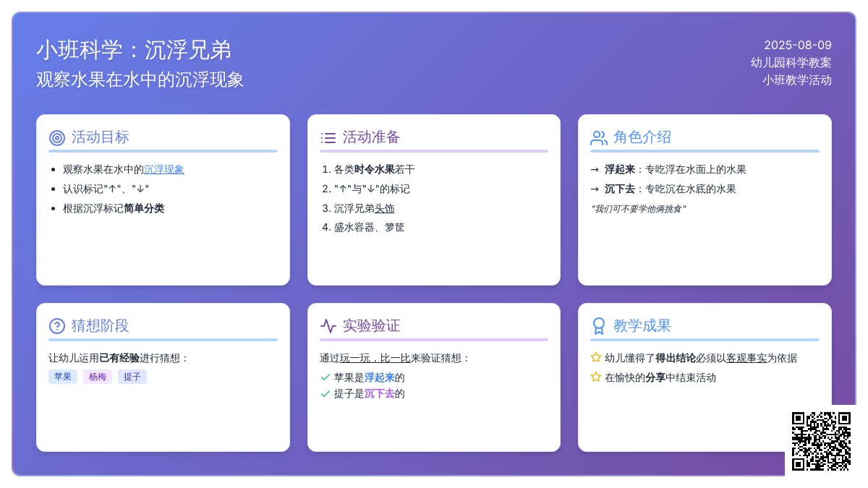Click the bullet 根据沉浮标记简单分类
Screen dimensions: 868x488
(x=114, y=208)
